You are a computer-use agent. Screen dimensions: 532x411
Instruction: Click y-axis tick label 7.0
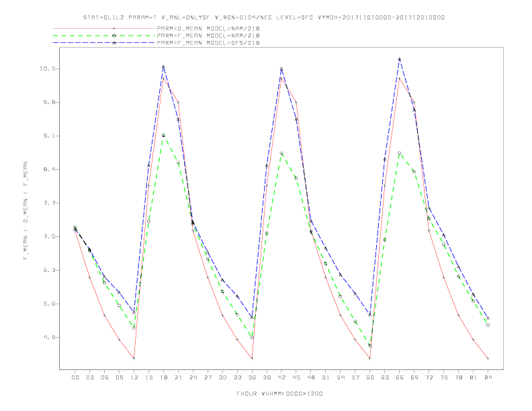[49, 236]
